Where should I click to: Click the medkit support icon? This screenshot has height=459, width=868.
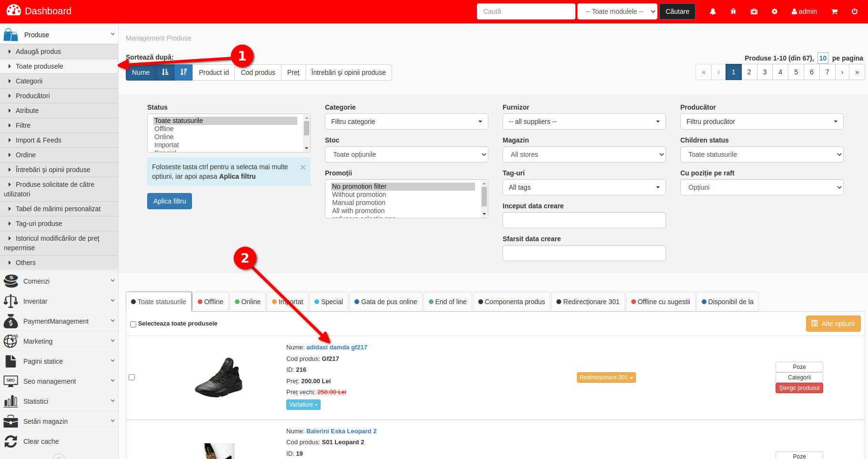click(754, 11)
